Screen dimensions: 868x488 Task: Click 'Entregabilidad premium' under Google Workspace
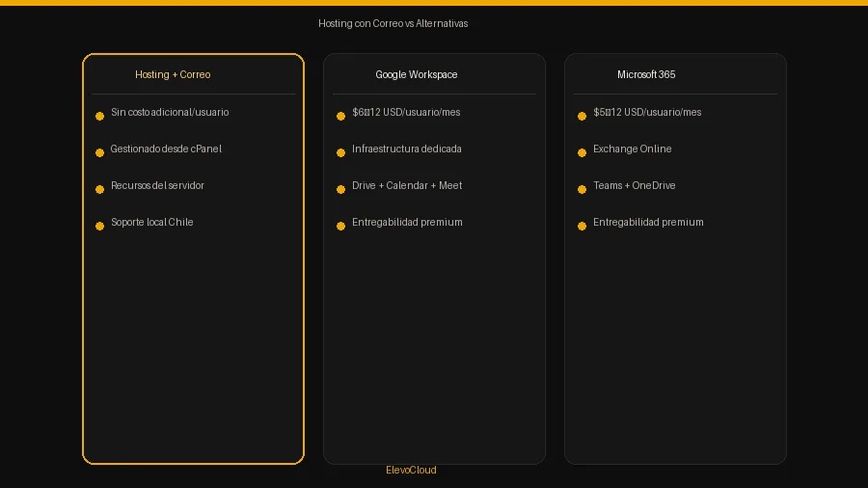tap(407, 222)
